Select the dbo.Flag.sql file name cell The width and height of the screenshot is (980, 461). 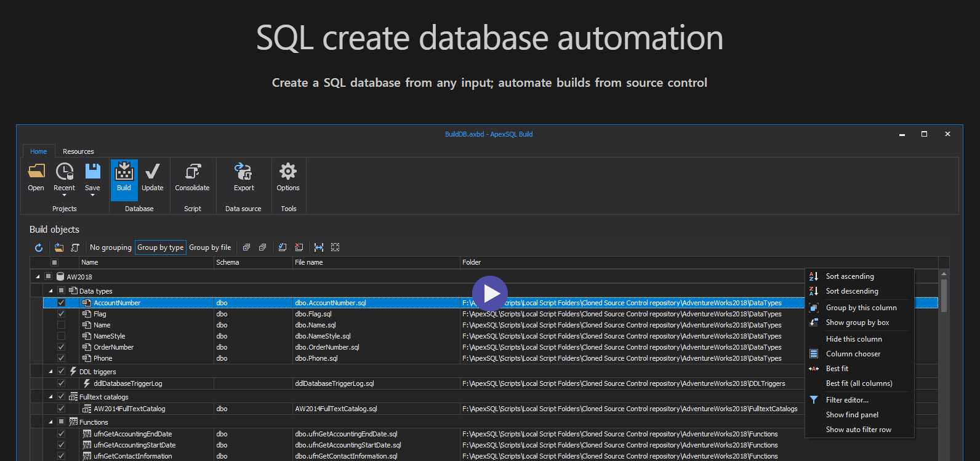376,314
